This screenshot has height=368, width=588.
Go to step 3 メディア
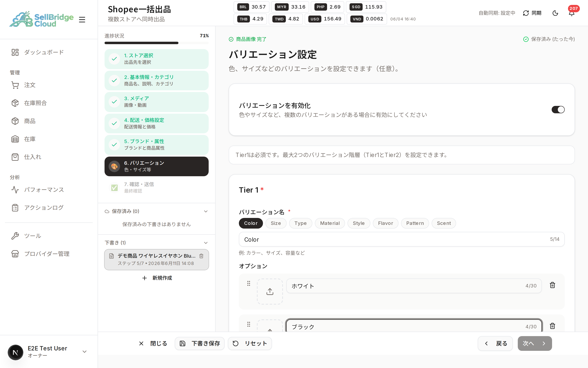pos(156,102)
